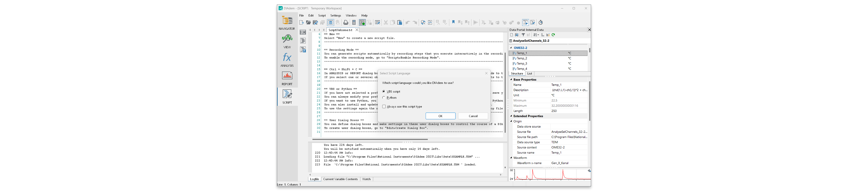Close the Data Portal panel
The height and width of the screenshot is (191, 868).
pos(589,30)
